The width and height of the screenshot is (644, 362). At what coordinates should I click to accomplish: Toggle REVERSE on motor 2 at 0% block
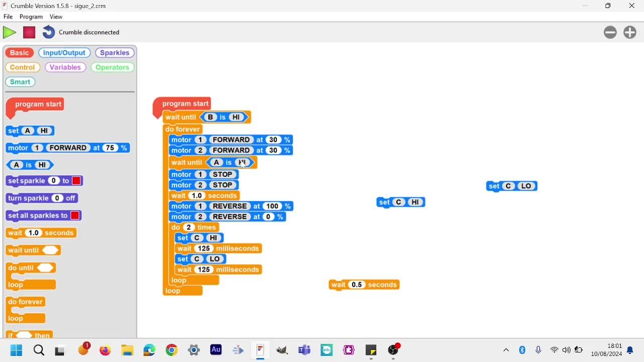tap(230, 217)
